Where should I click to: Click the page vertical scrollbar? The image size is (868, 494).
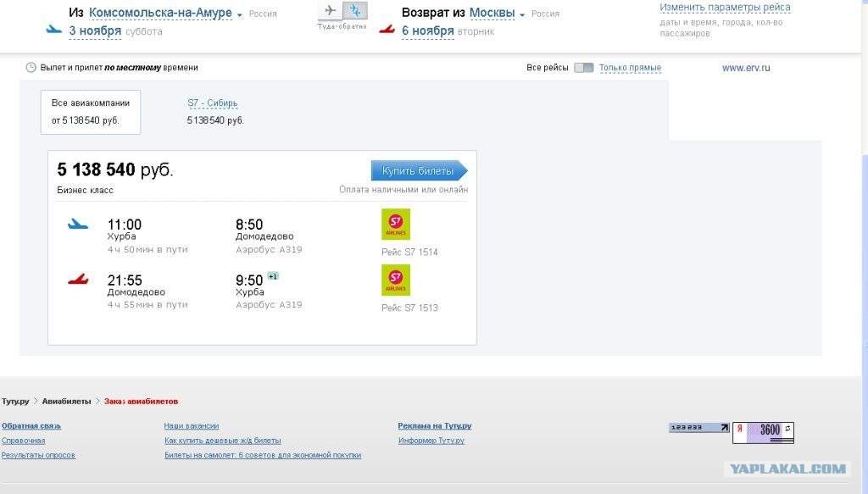865,247
